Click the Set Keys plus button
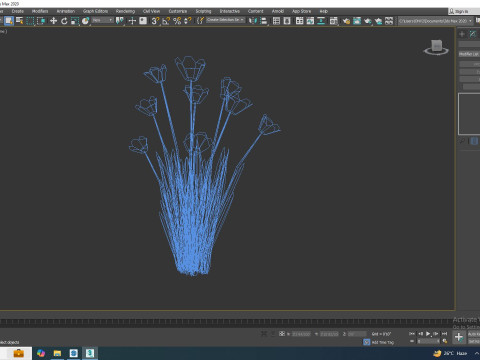 [x=459, y=337]
